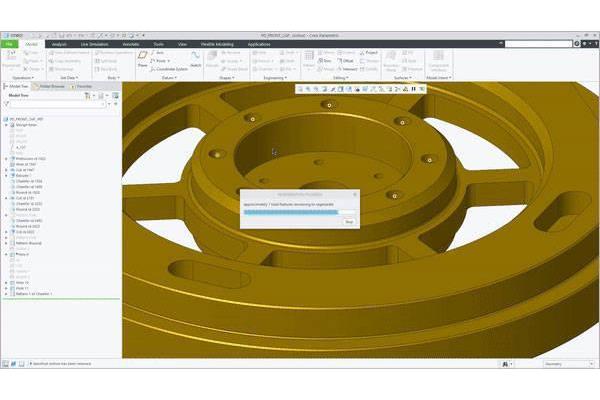This screenshot has height=400, width=600.
Task: Pause the simulation in graphics toolbar
Action: point(414,89)
